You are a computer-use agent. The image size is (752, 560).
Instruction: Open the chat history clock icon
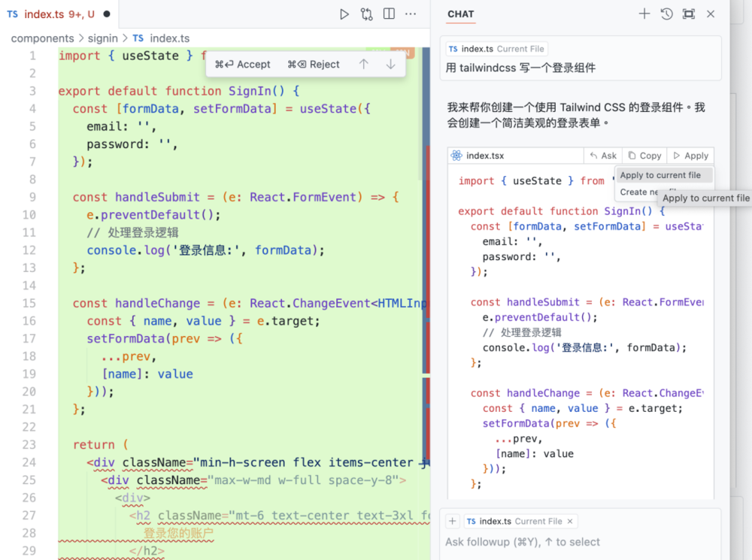pos(666,14)
